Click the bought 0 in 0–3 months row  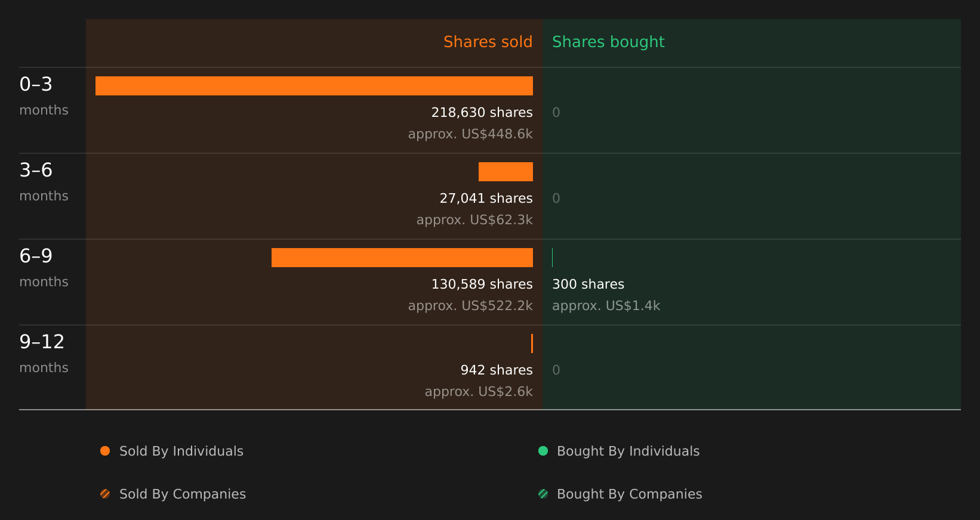tap(556, 113)
